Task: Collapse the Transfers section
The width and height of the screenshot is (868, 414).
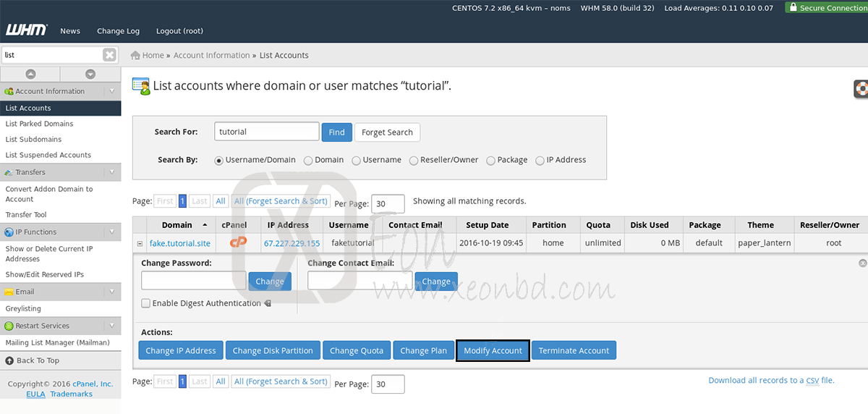Action: point(112,172)
